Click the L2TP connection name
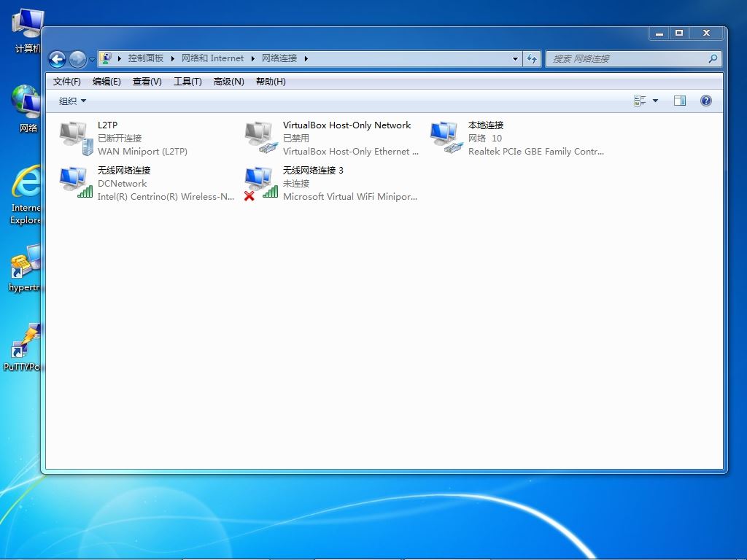The width and height of the screenshot is (747, 560). click(108, 125)
